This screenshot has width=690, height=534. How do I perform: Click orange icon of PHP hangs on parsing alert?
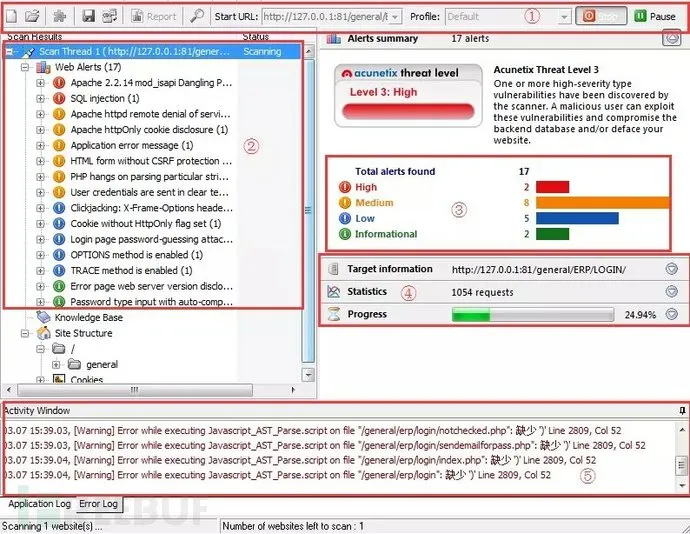(x=59, y=177)
